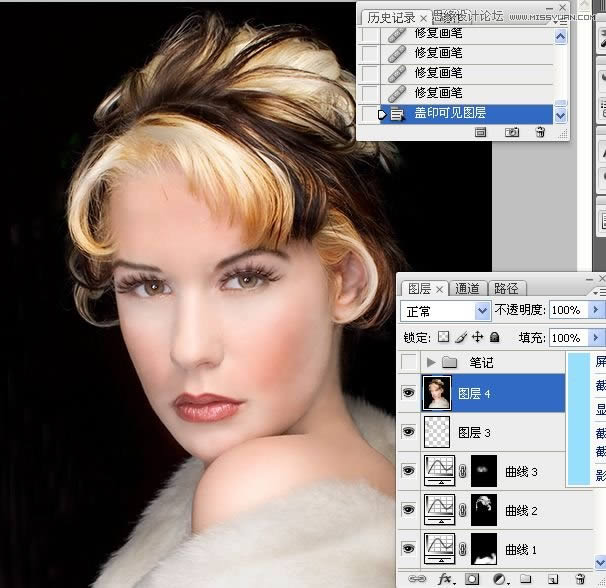Toggle visibility of 曲线 2 layer
Screen dimensions: 606x588
pyautogui.click(x=408, y=509)
